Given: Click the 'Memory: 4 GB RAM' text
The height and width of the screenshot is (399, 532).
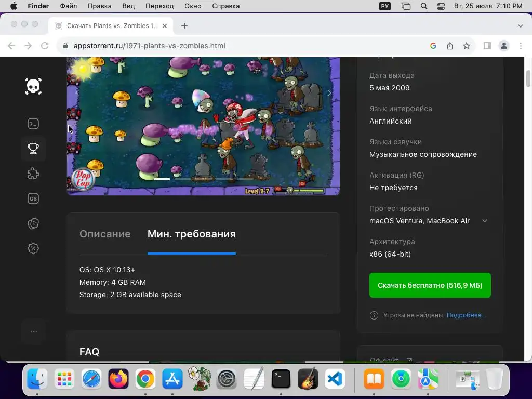Looking at the screenshot, I should point(113,282).
